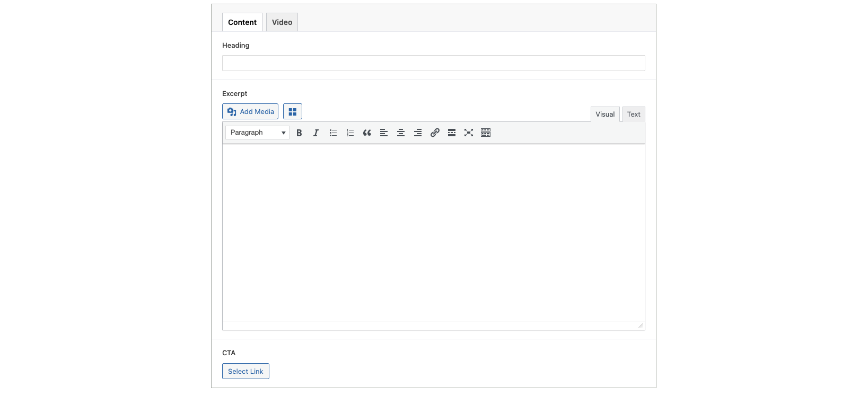
Task: Toggle bold formatting in Excerpt editor
Action: [299, 133]
